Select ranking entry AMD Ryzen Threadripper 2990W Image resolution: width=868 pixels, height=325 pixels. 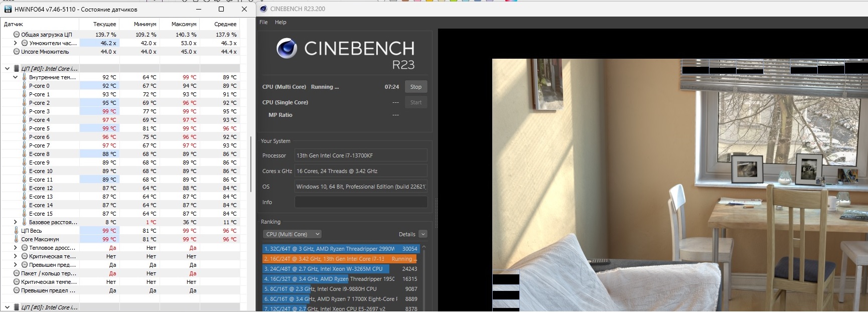(x=341, y=249)
